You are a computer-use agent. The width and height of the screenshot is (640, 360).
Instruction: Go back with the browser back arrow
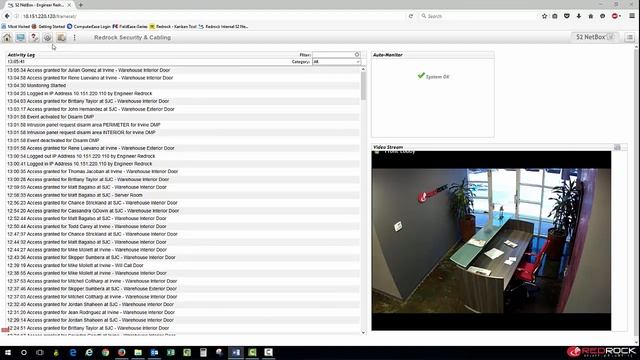7,16
